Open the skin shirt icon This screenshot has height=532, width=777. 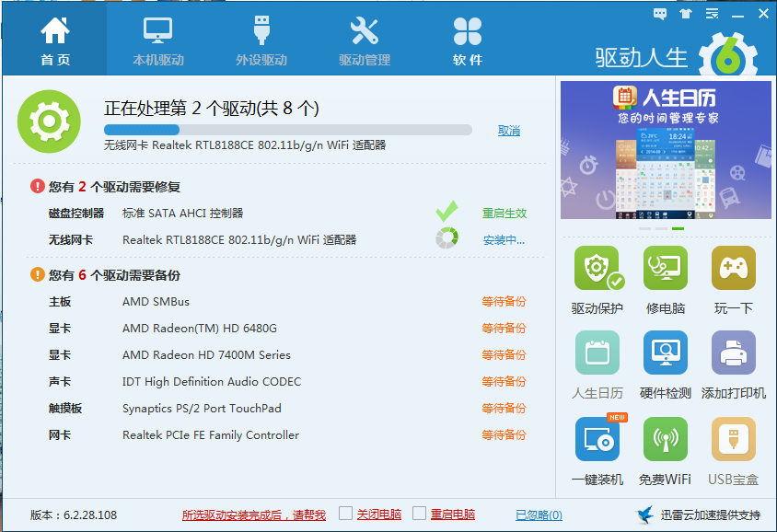tap(686, 14)
